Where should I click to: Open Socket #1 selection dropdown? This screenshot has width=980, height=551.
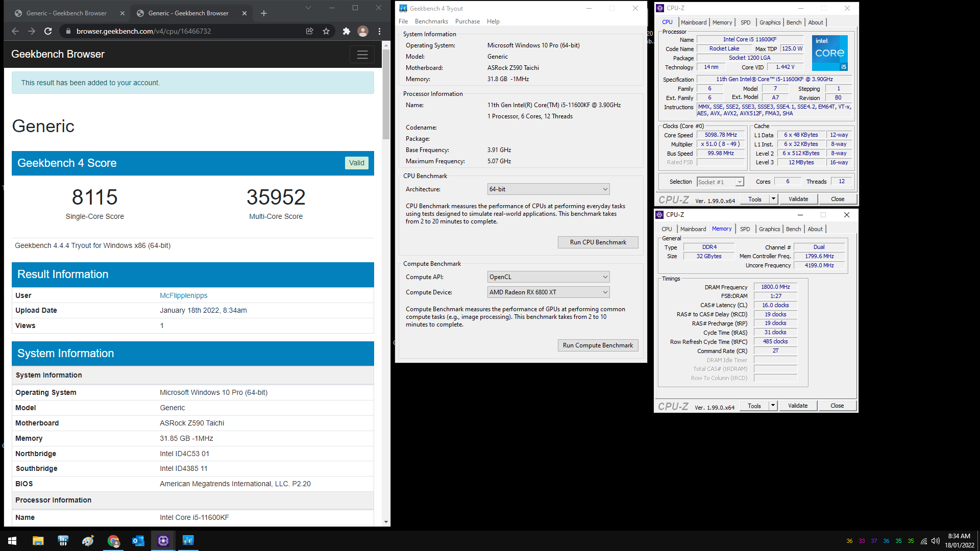pyautogui.click(x=720, y=182)
